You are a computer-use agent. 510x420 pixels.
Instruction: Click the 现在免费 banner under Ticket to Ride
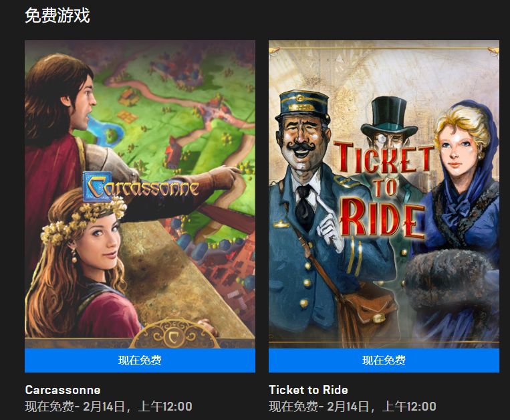pyautogui.click(x=384, y=360)
